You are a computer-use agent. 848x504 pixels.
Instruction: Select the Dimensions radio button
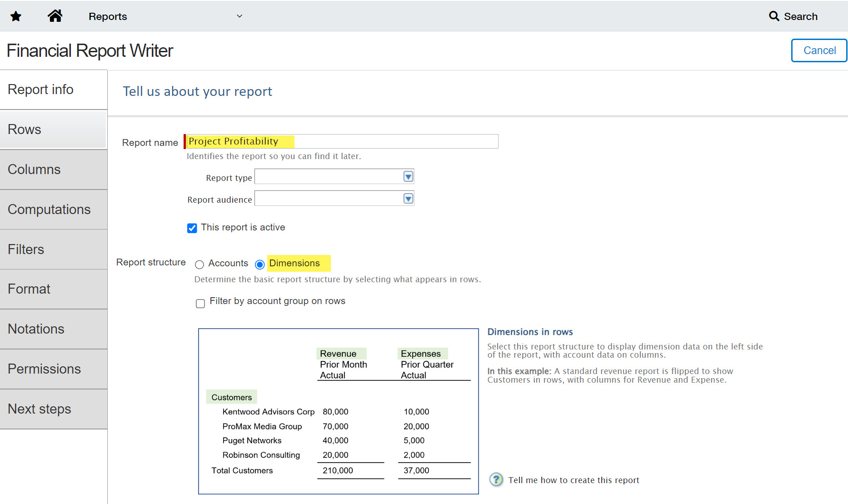pos(260,264)
